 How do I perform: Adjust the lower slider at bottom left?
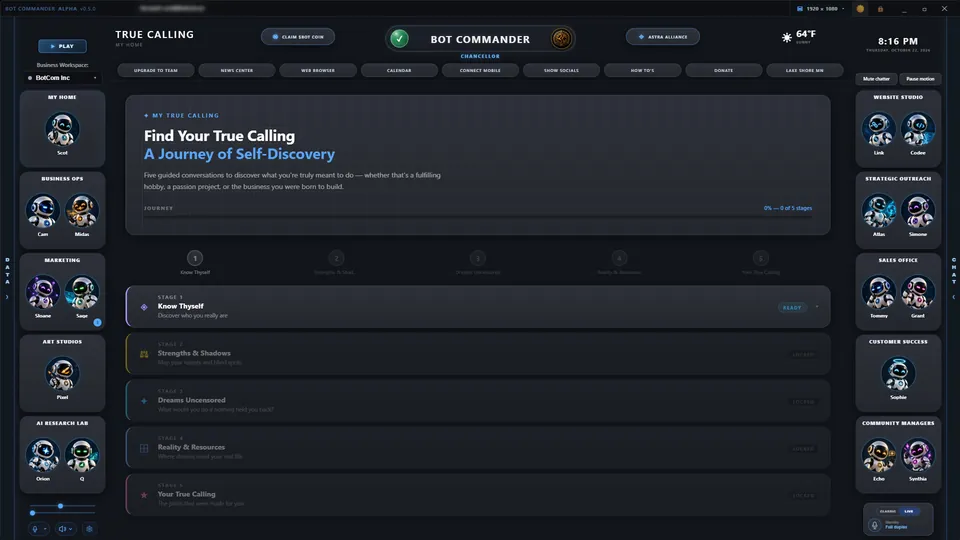62,512
